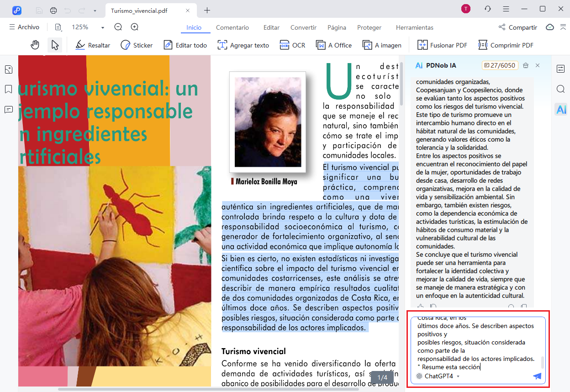Expand the quick access toolbar dropdown arrow
The width and height of the screenshot is (570, 392).
[x=95, y=11]
